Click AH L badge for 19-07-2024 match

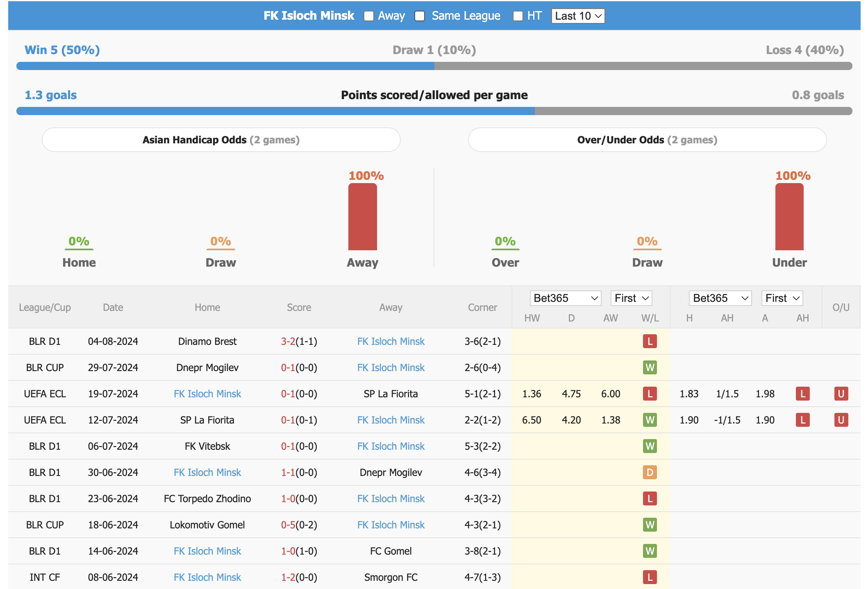tap(802, 394)
